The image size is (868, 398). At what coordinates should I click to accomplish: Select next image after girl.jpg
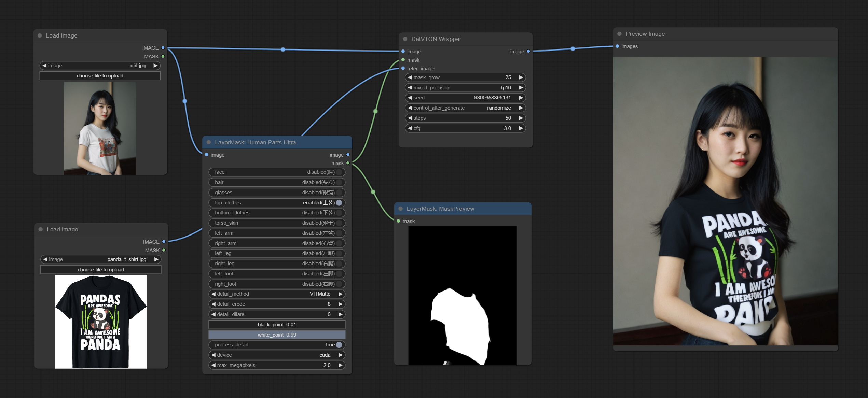155,66
